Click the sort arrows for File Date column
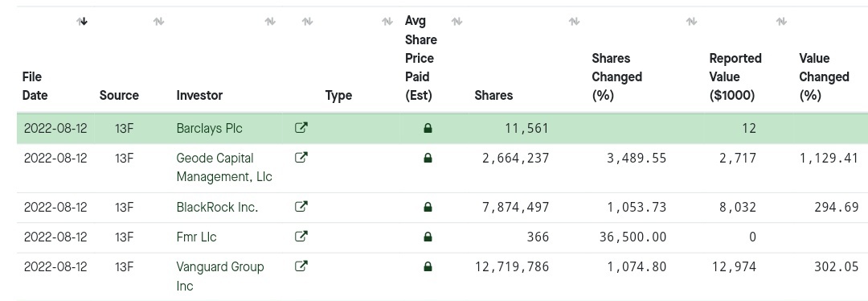This screenshot has height=301, width=868. (82, 22)
